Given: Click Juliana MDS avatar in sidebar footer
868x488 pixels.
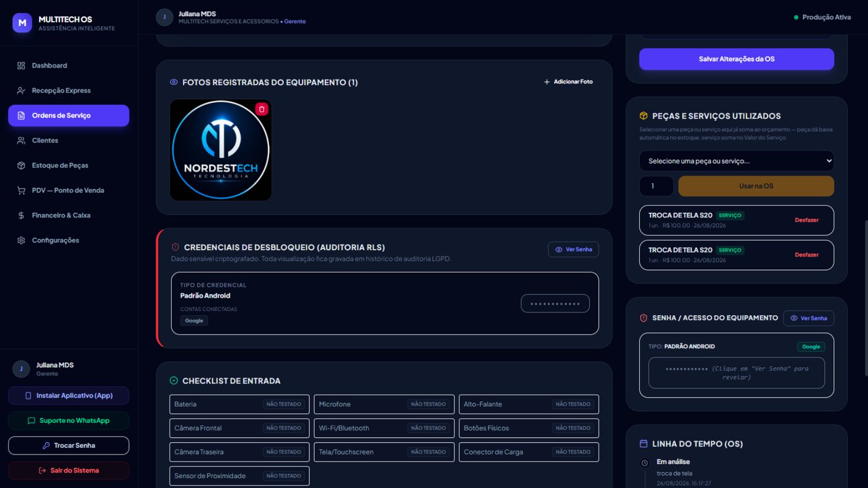Looking at the screenshot, I should click(x=21, y=369).
